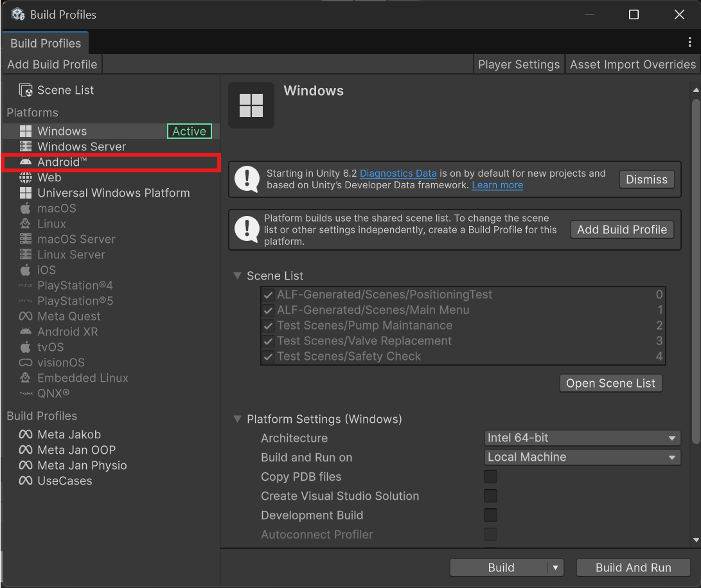
Task: Click Add Build Profile in the toolbar
Action: [52, 64]
